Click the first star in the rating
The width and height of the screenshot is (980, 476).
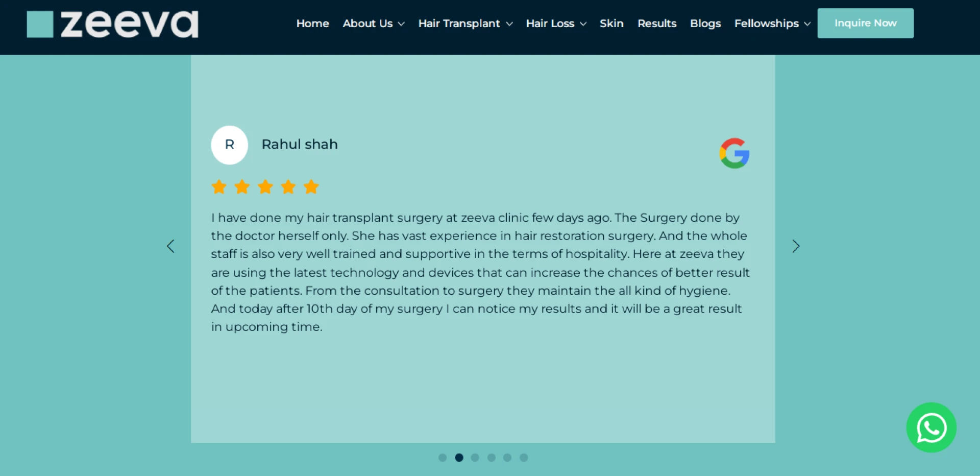point(218,187)
